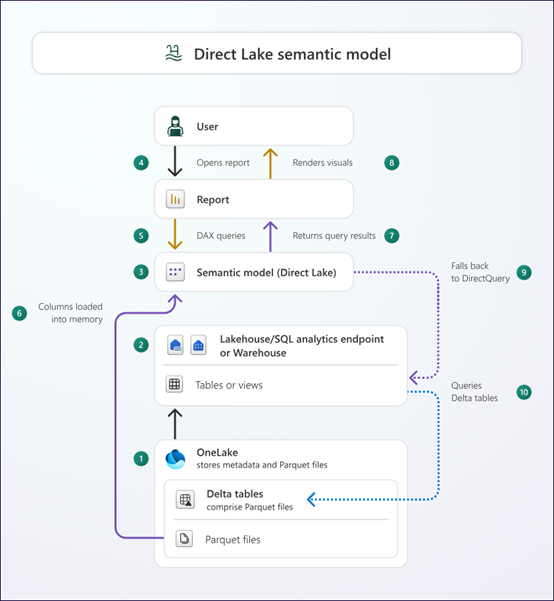Click the Direct Lake title wave icon
This screenshot has height=601, width=554.
(x=173, y=53)
